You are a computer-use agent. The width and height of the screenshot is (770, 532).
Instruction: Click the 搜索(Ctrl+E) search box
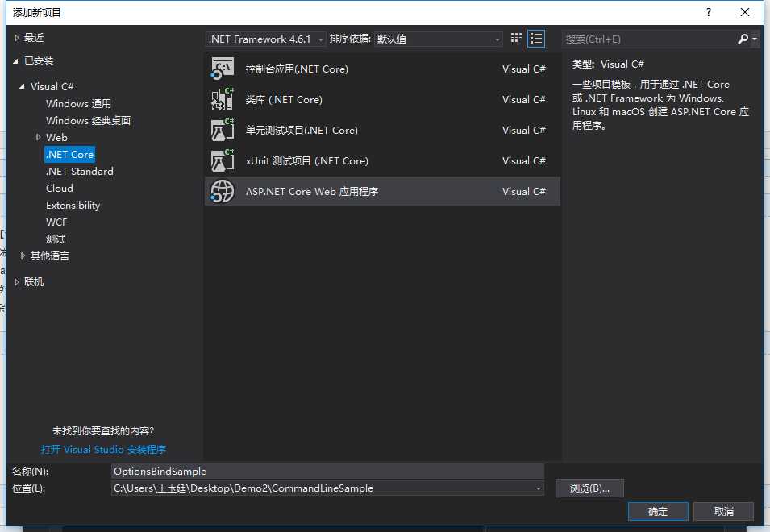[x=648, y=39]
